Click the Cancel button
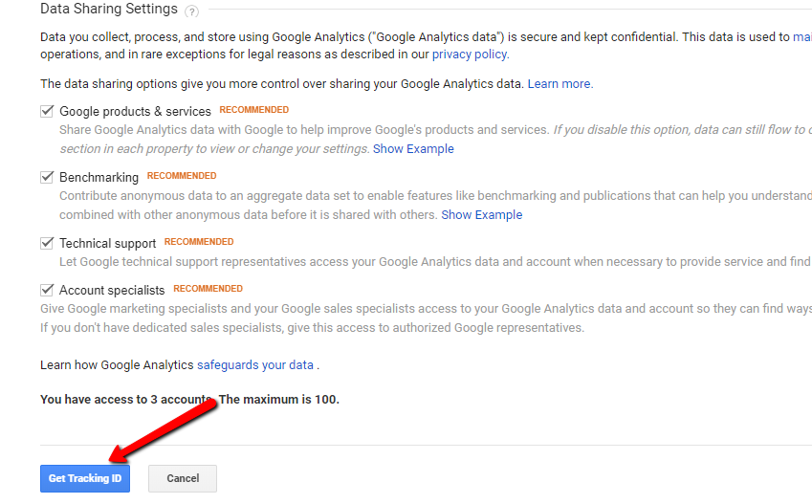The height and width of the screenshot is (504, 812). pyautogui.click(x=183, y=478)
